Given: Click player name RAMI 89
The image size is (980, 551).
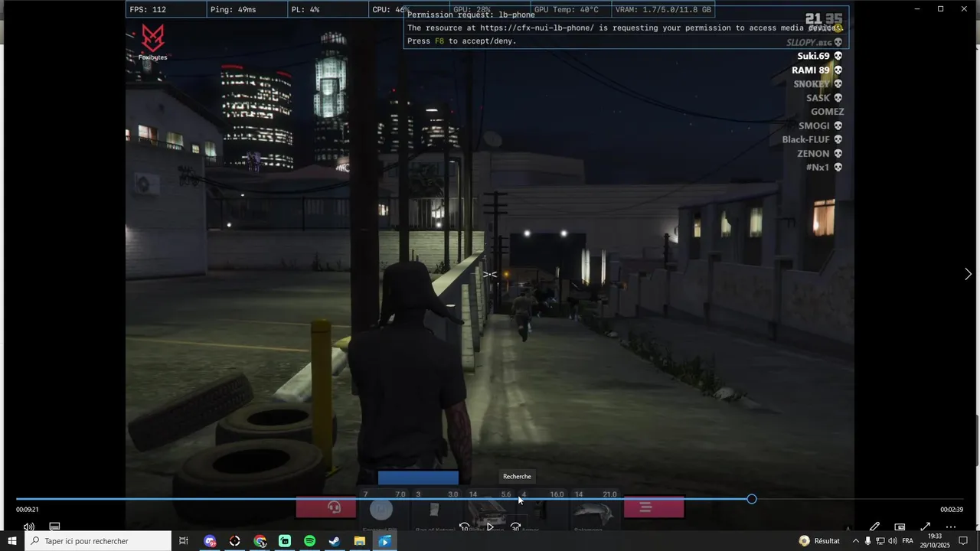Looking at the screenshot, I should point(811,70).
